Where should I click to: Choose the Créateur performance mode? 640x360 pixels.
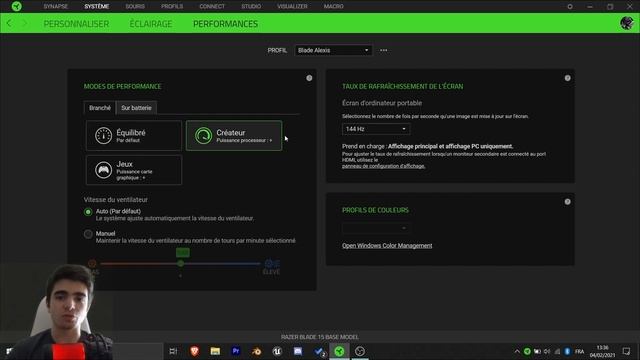click(x=234, y=136)
